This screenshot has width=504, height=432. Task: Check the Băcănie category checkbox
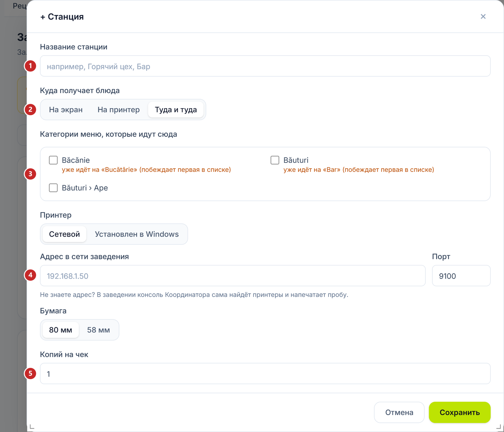click(x=53, y=160)
